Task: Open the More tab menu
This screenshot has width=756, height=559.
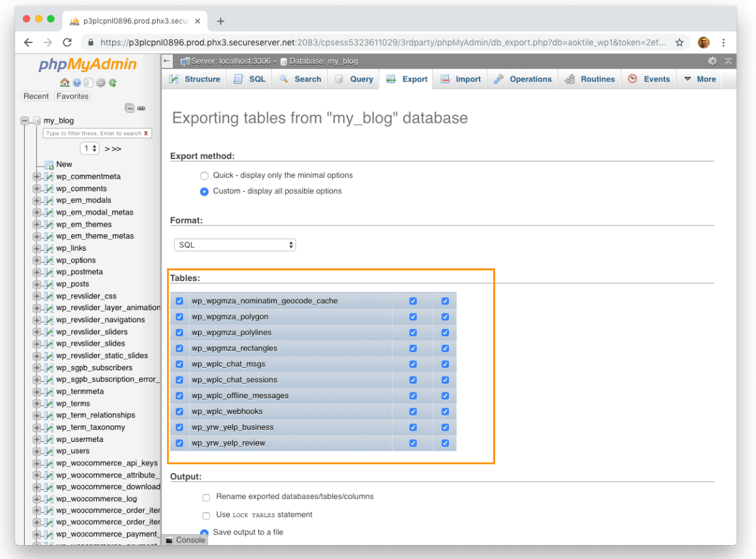Action: pyautogui.click(x=700, y=79)
